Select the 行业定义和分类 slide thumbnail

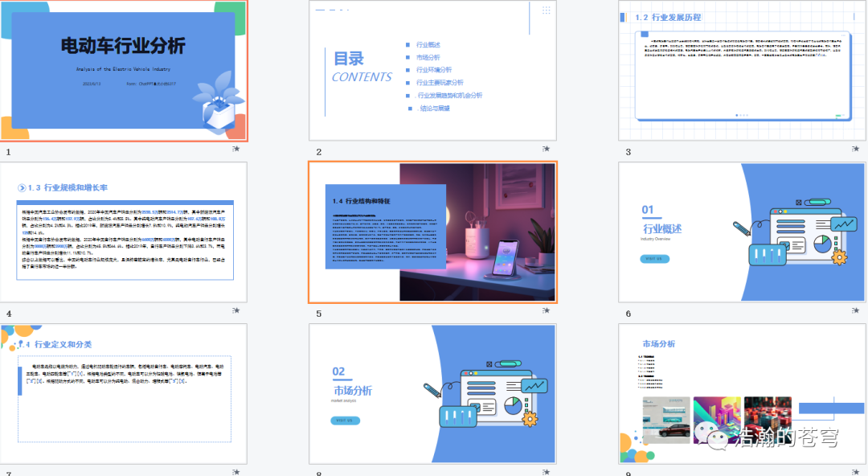(x=124, y=394)
